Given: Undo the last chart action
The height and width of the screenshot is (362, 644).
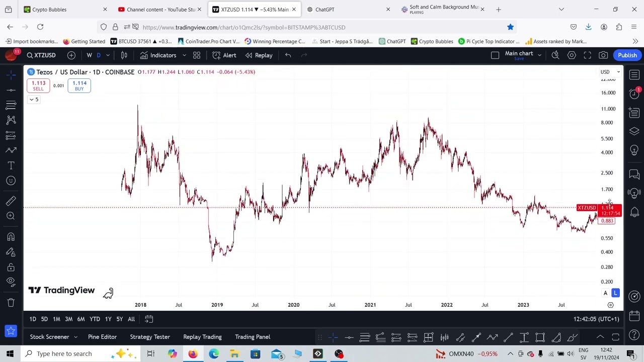Looking at the screenshot, I should coord(288,55).
